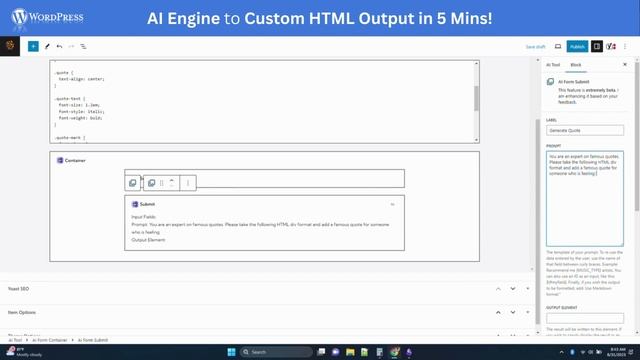Click the Submit block heading text

[x=147, y=204]
